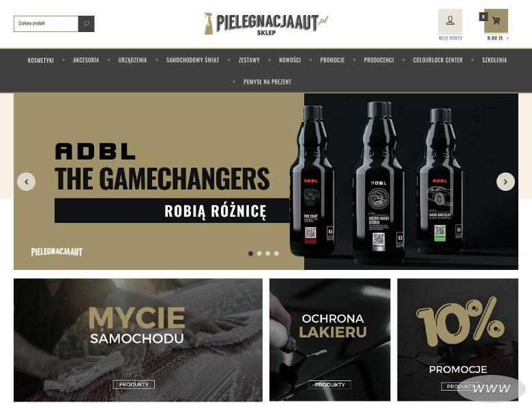Go to next slide arrow
Image resolution: width=532 pixels, height=409 pixels.
(505, 182)
